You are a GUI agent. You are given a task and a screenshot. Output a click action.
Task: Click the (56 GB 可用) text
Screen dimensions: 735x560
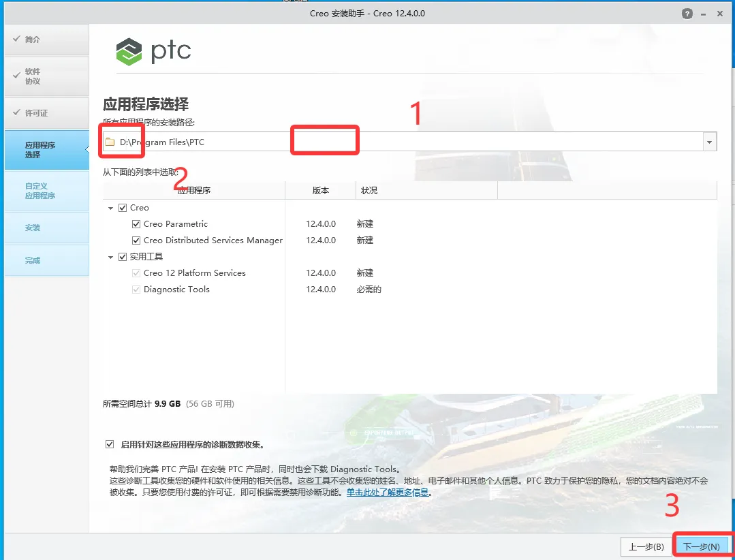(x=210, y=403)
